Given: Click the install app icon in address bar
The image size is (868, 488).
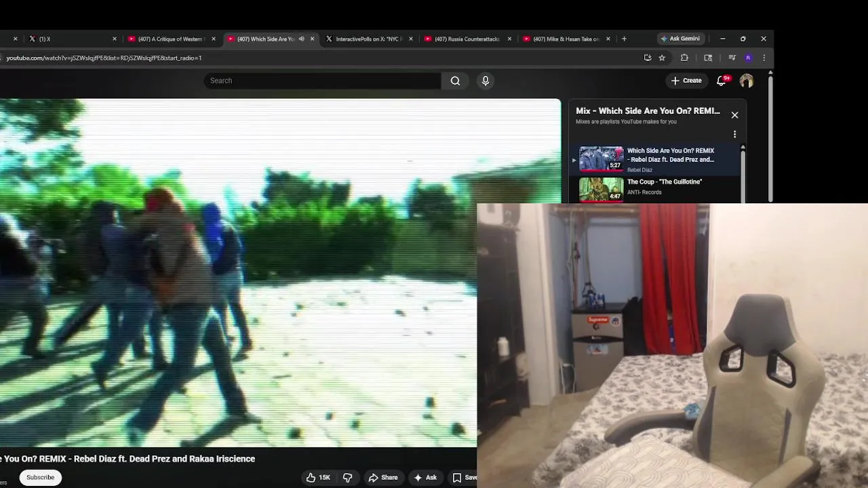Looking at the screenshot, I should [648, 58].
